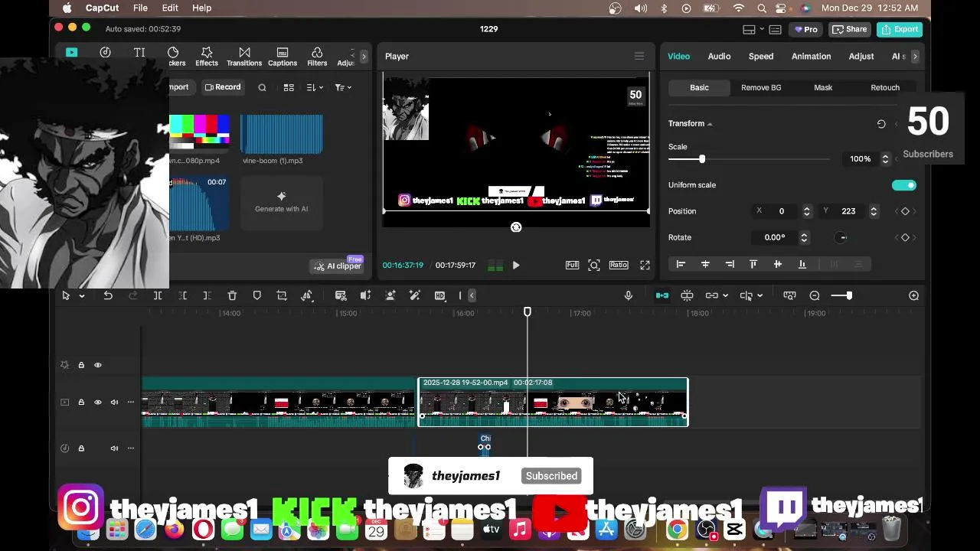980x551 pixels.
Task: Select the Mask sub-tab
Action: pyautogui.click(x=823, y=87)
